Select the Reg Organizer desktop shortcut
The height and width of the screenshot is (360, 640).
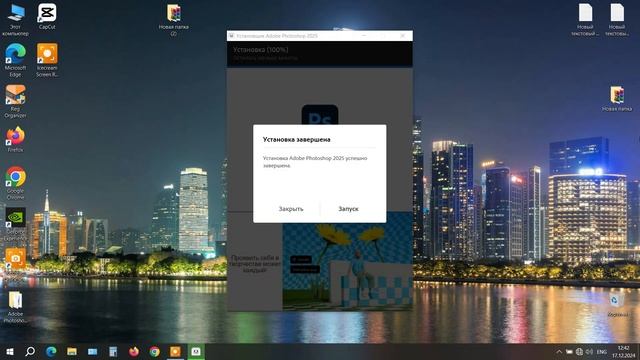[15, 101]
